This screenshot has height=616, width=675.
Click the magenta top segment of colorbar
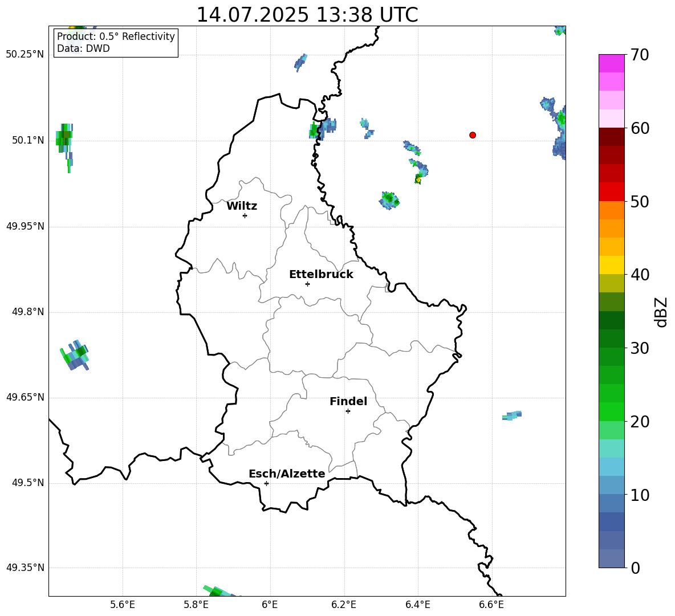click(612, 63)
